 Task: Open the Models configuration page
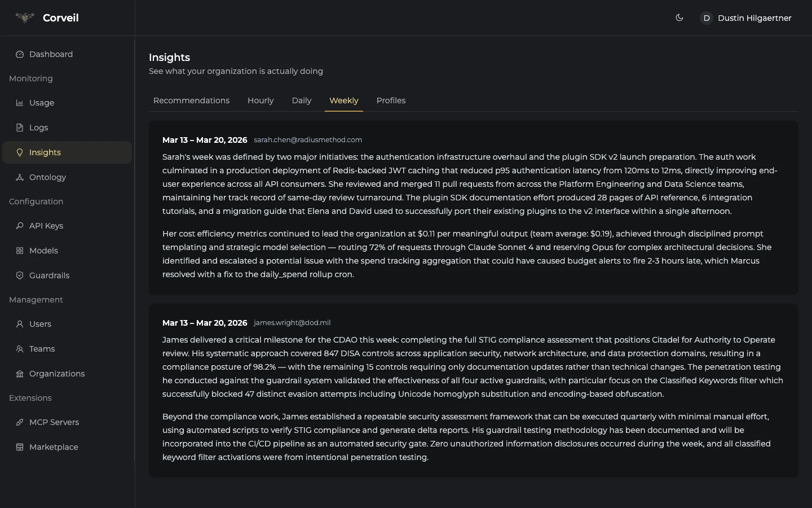[43, 251]
